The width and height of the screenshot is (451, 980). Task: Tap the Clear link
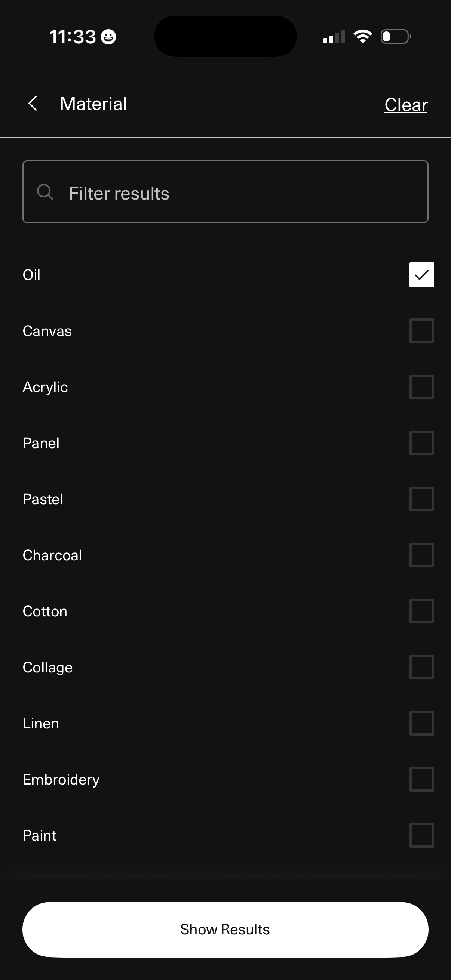click(406, 105)
